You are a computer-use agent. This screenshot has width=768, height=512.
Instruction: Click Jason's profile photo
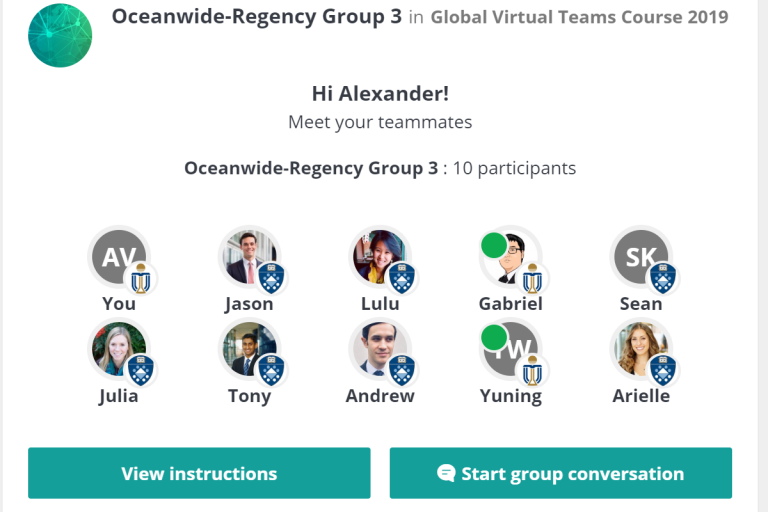coord(247,257)
